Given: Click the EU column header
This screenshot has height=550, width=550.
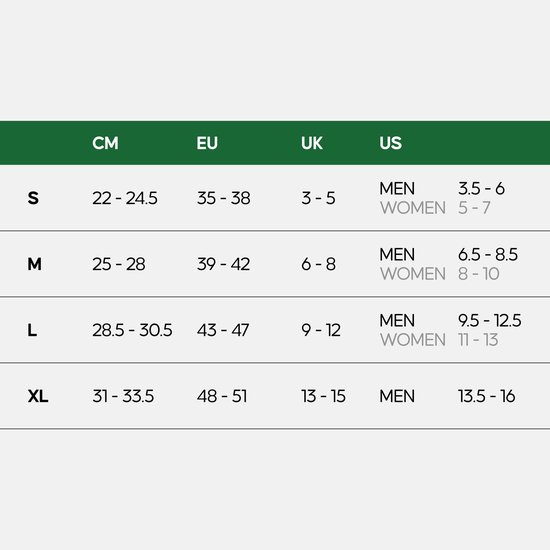Looking at the screenshot, I should tap(207, 143).
